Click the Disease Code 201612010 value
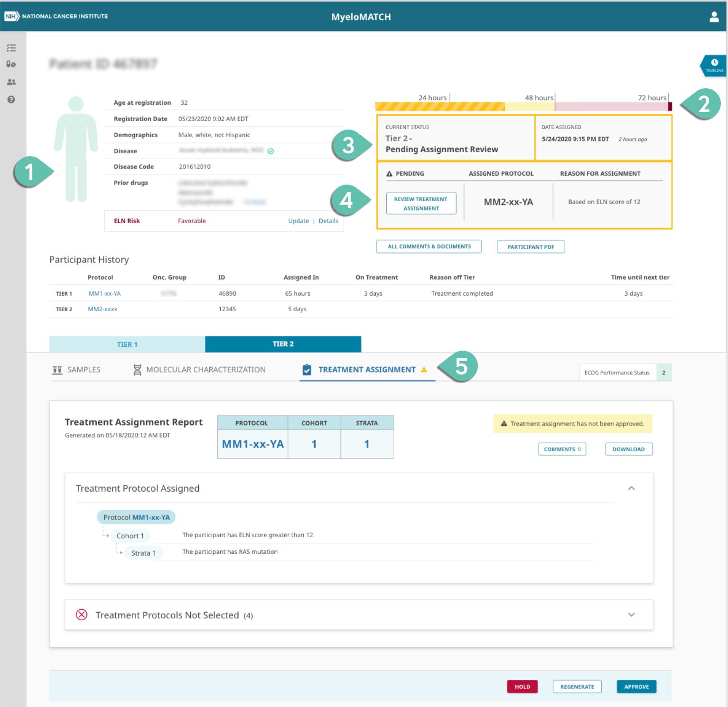The image size is (728, 707). click(x=195, y=167)
